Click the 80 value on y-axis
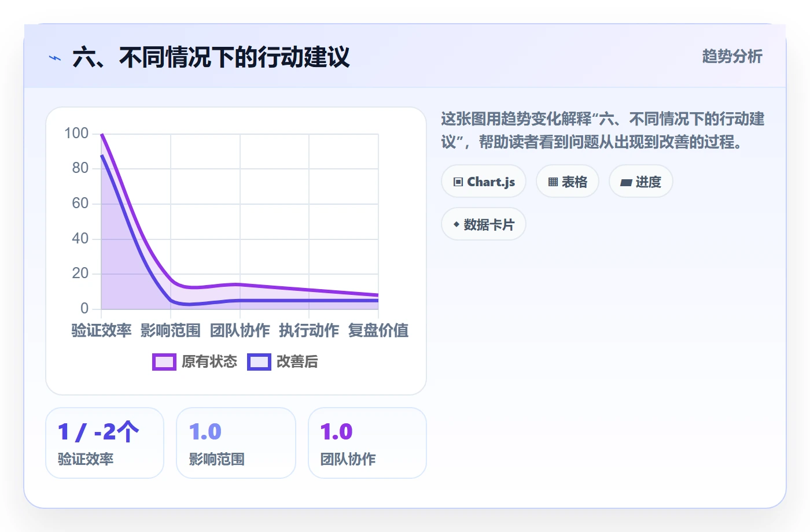810x532 pixels. pos(80,168)
